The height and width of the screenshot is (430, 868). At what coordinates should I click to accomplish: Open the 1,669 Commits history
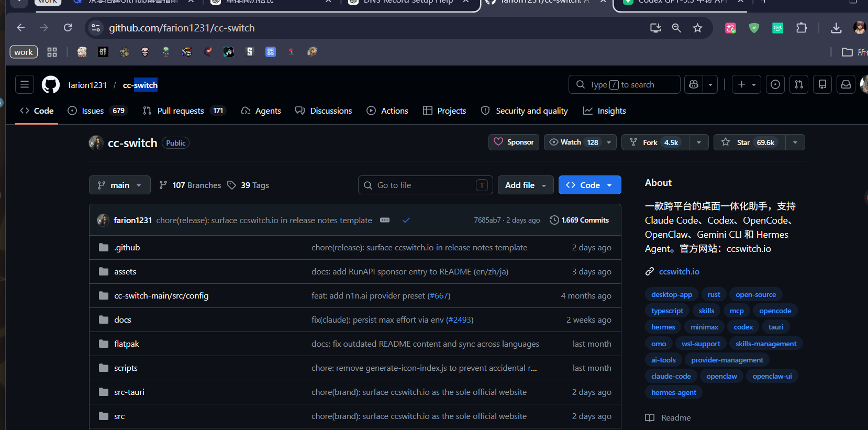(x=580, y=220)
